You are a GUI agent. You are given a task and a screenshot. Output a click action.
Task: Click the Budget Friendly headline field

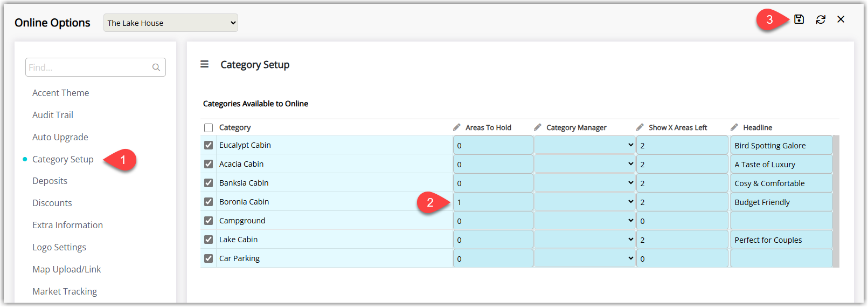point(781,202)
